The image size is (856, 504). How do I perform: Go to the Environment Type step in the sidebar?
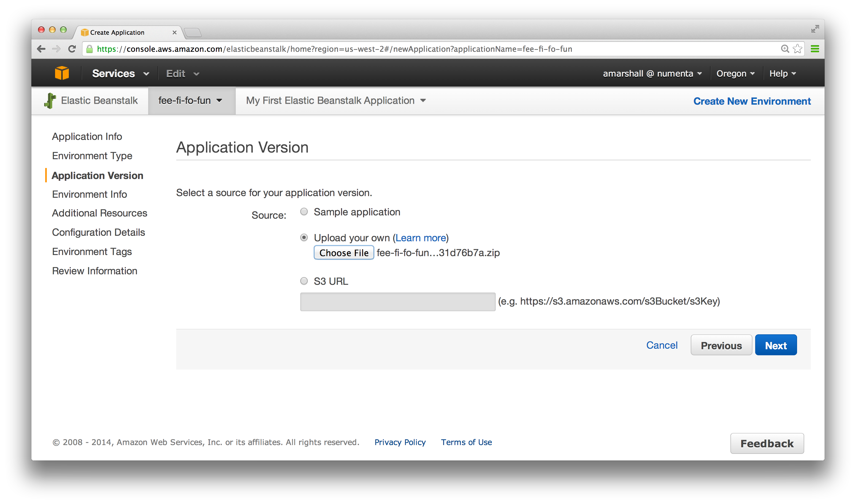pos(92,156)
